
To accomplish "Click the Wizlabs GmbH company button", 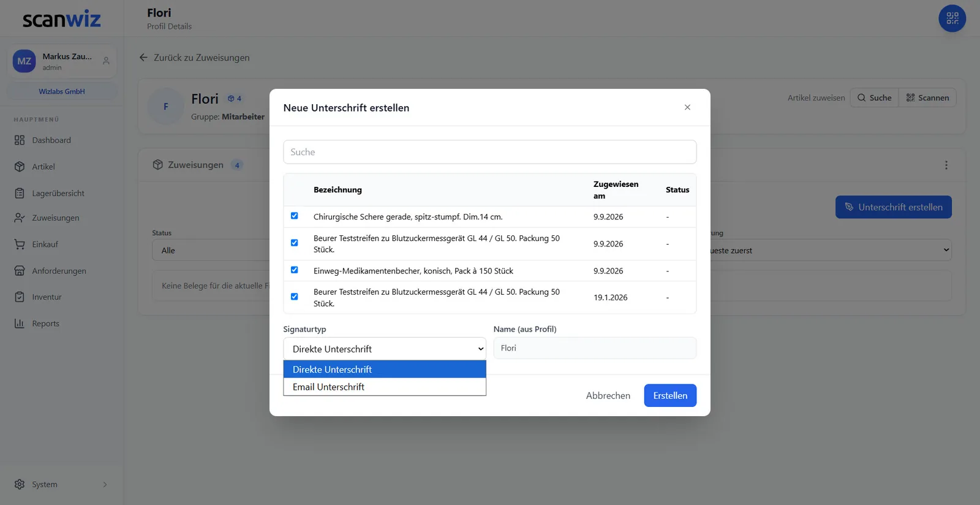I will 62,91.
